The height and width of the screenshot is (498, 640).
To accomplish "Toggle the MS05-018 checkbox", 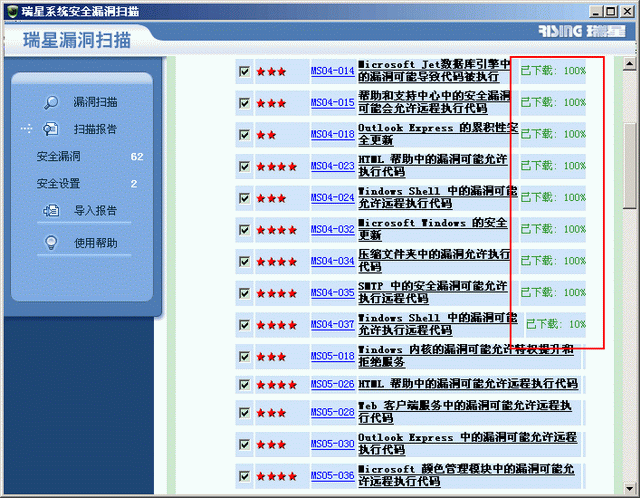I will (244, 357).
